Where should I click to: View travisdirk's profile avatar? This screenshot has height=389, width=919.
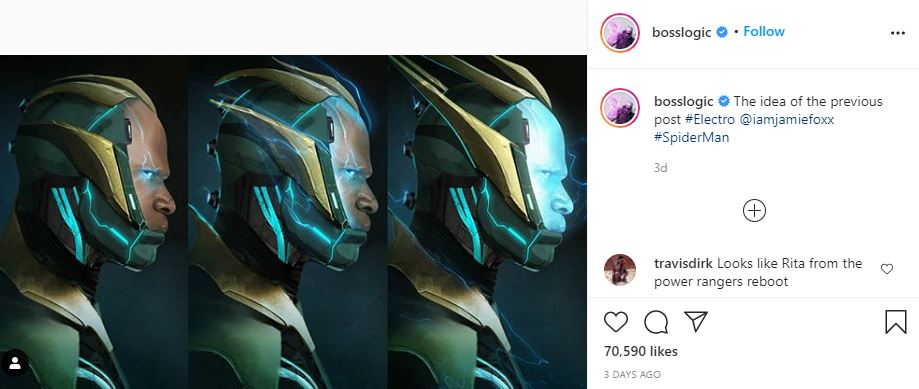620,269
